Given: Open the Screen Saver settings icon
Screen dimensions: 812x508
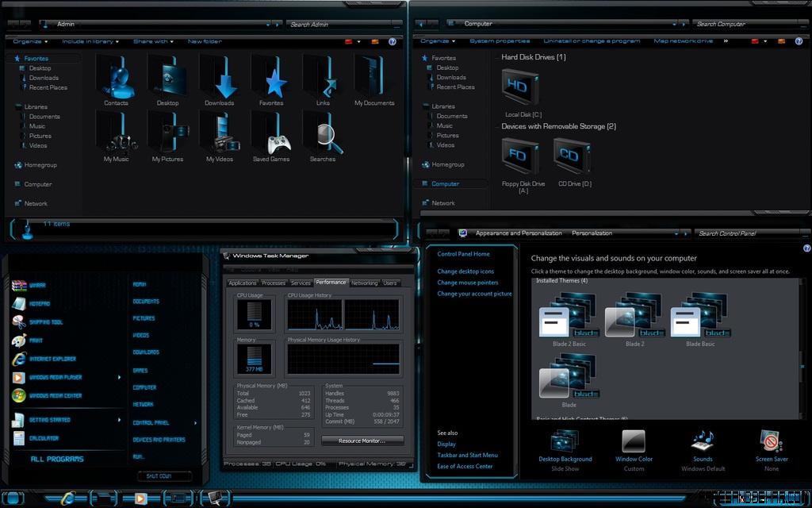Looking at the screenshot, I should (771, 441).
